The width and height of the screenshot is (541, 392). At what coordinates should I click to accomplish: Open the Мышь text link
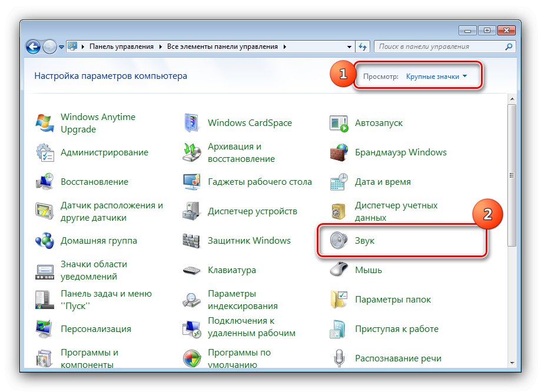pyautogui.click(x=369, y=270)
